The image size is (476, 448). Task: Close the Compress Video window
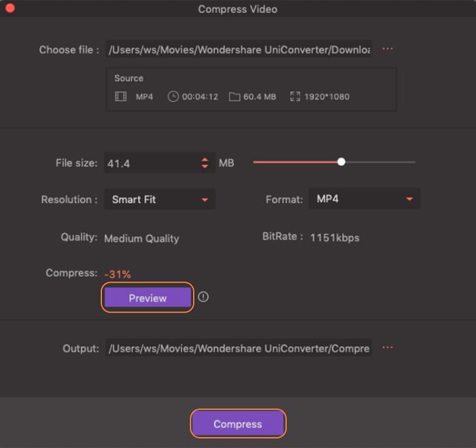coord(10,9)
